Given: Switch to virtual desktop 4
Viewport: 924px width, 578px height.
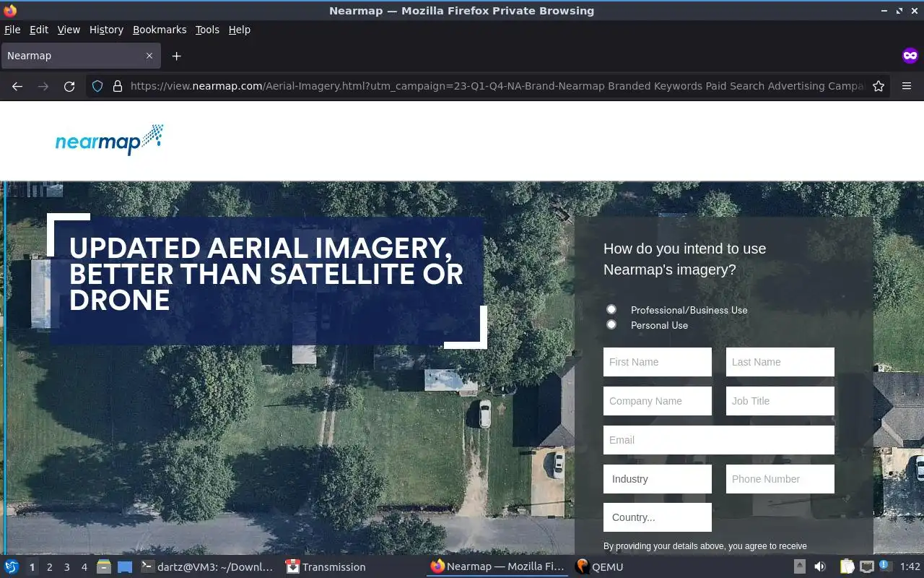Looking at the screenshot, I should pos(84,567).
